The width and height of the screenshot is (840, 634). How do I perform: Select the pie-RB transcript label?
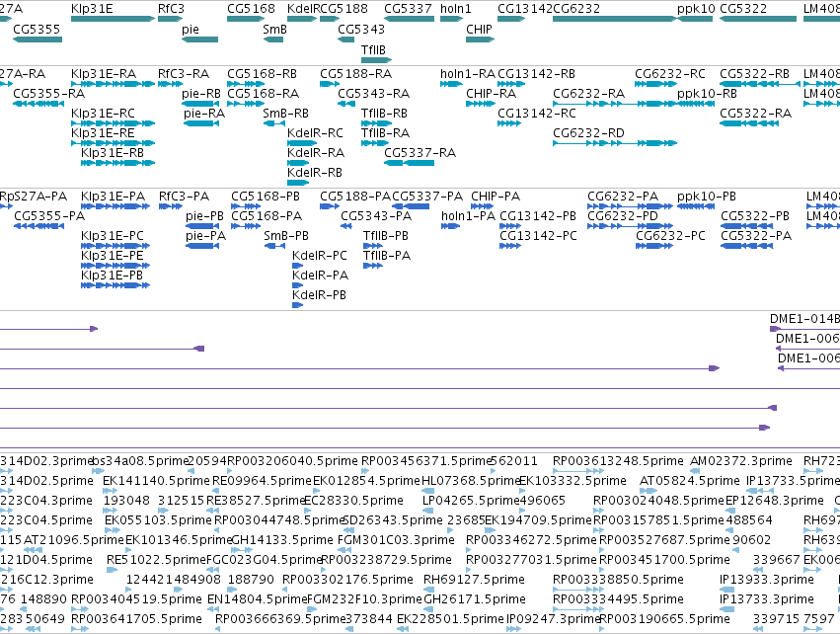point(201,93)
